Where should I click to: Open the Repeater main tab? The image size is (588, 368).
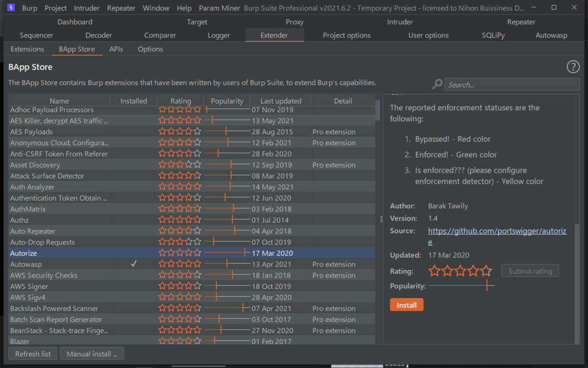(521, 22)
